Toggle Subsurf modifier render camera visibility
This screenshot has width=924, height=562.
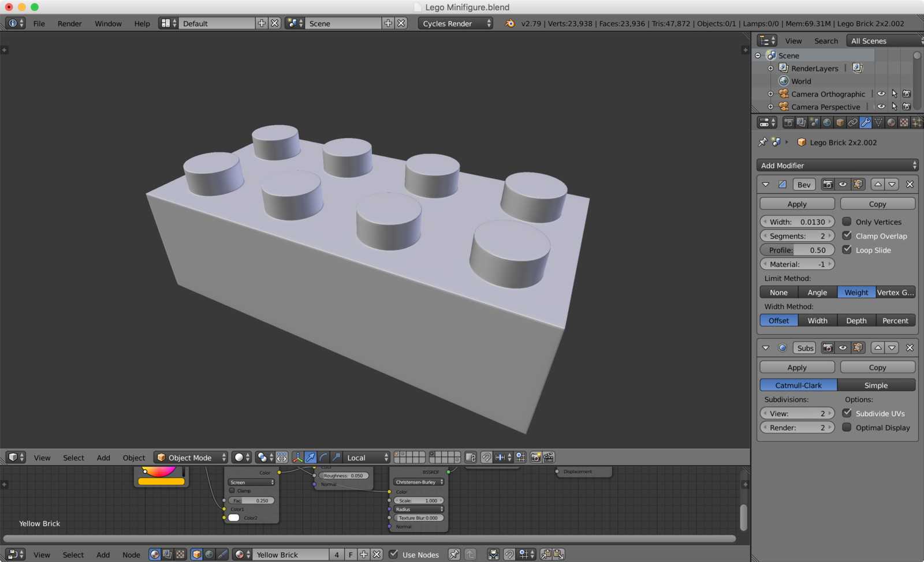tap(828, 348)
